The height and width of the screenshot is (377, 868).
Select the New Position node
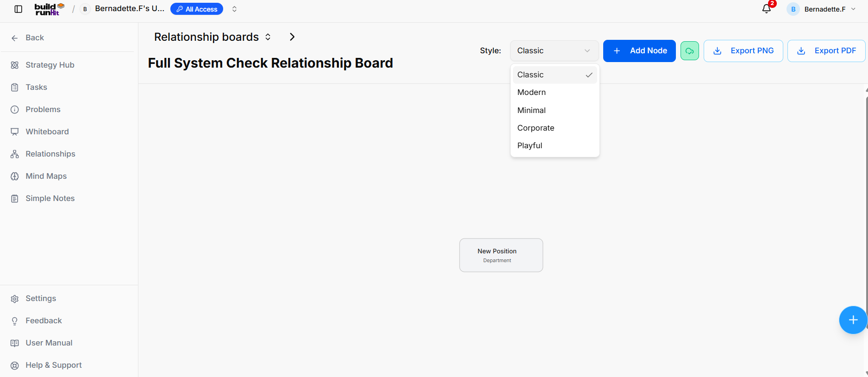[x=501, y=255]
